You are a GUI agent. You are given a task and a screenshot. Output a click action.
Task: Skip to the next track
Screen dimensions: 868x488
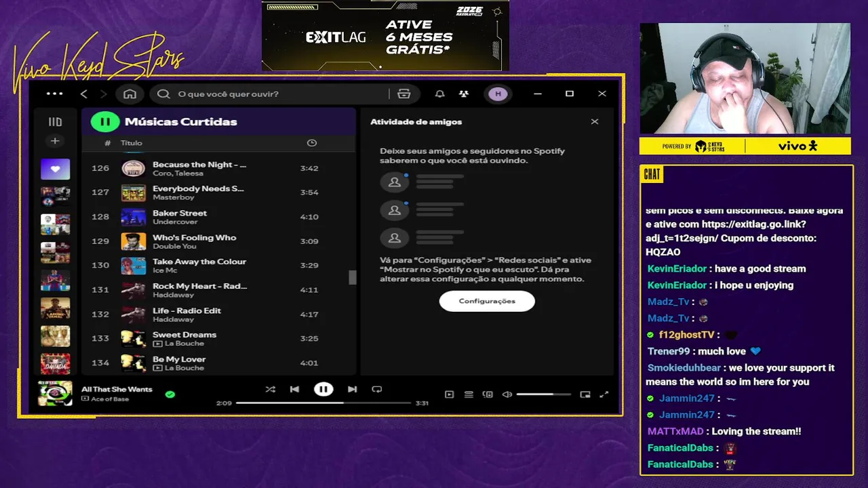coord(352,389)
